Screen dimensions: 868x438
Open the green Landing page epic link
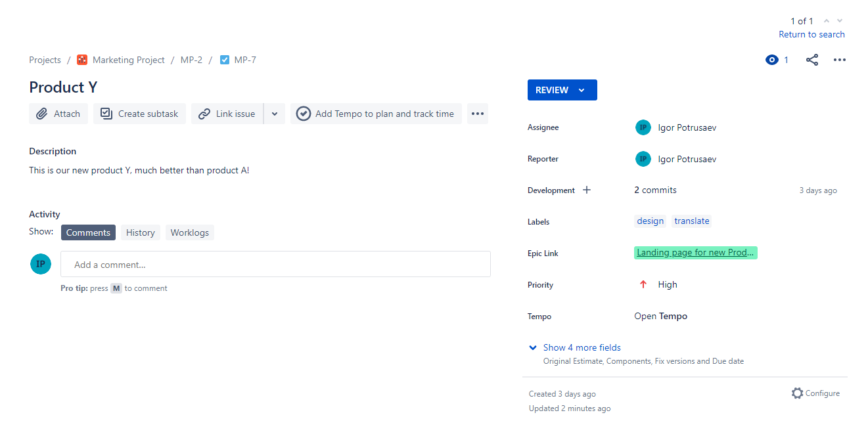click(695, 253)
